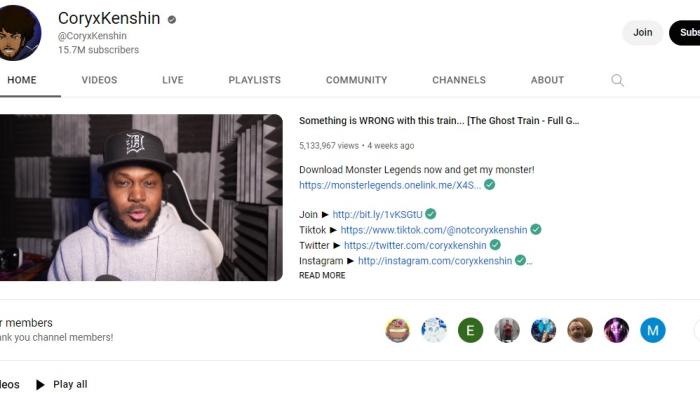Viewport: 700px width, 394px height.
Task: Switch to the VIDEOS tab
Action: click(x=100, y=80)
